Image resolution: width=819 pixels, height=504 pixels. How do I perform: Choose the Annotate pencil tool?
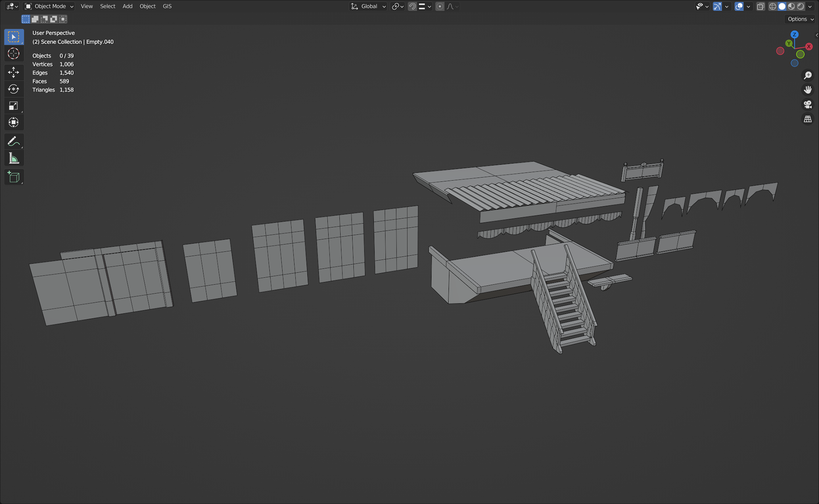(x=14, y=141)
